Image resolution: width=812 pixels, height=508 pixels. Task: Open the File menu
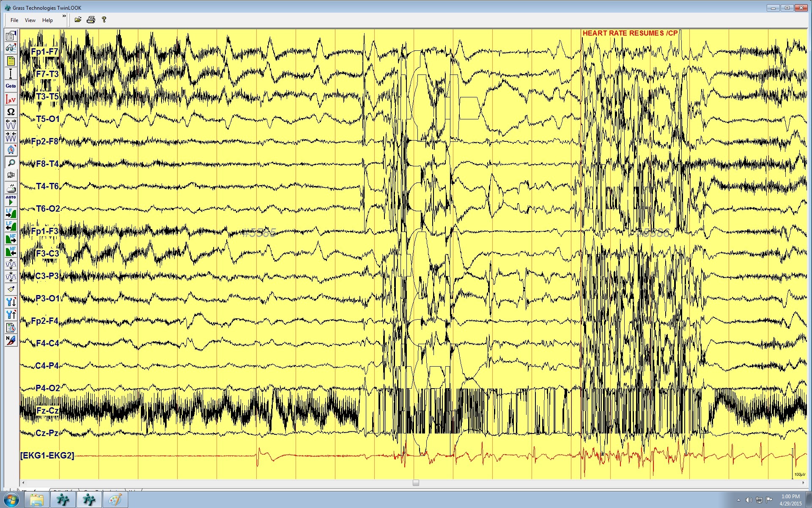pyautogui.click(x=14, y=20)
